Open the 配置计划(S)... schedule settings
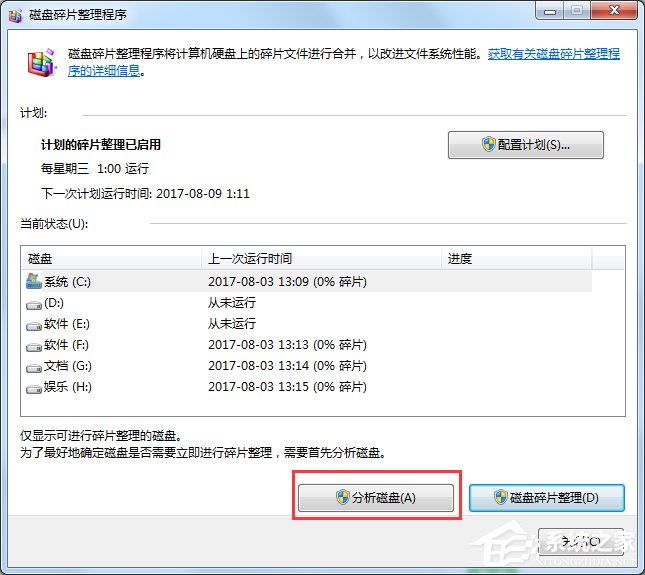 pos(526,145)
